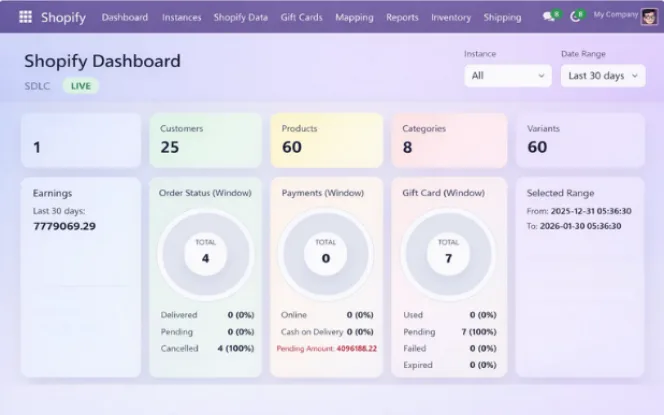Click the Failed gift card row
664x415 pixels.
click(450, 349)
